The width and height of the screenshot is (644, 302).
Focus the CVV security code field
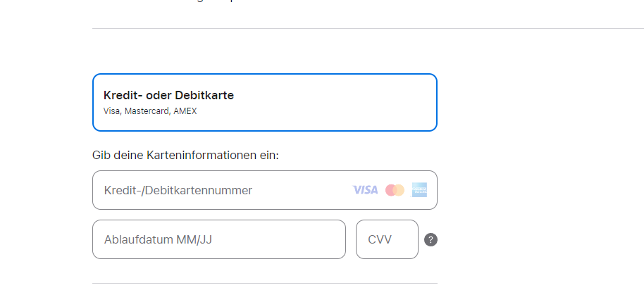coord(387,239)
